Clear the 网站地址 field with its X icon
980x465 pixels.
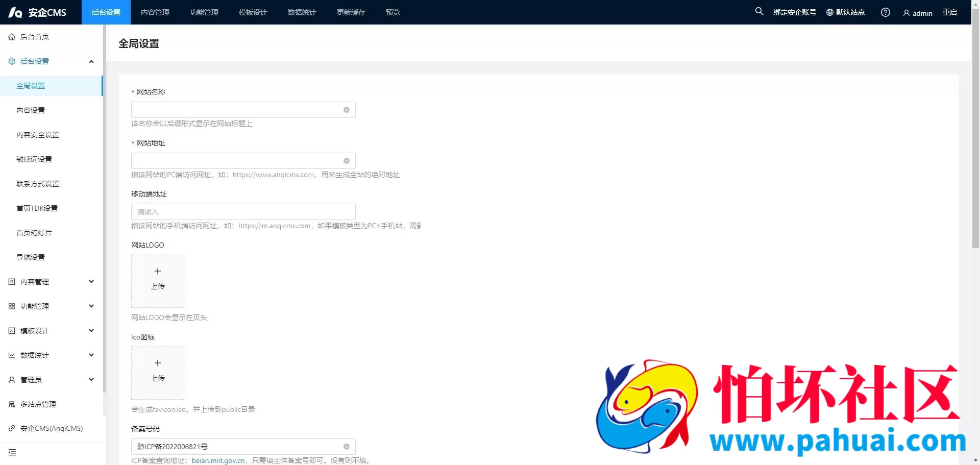[x=347, y=161]
